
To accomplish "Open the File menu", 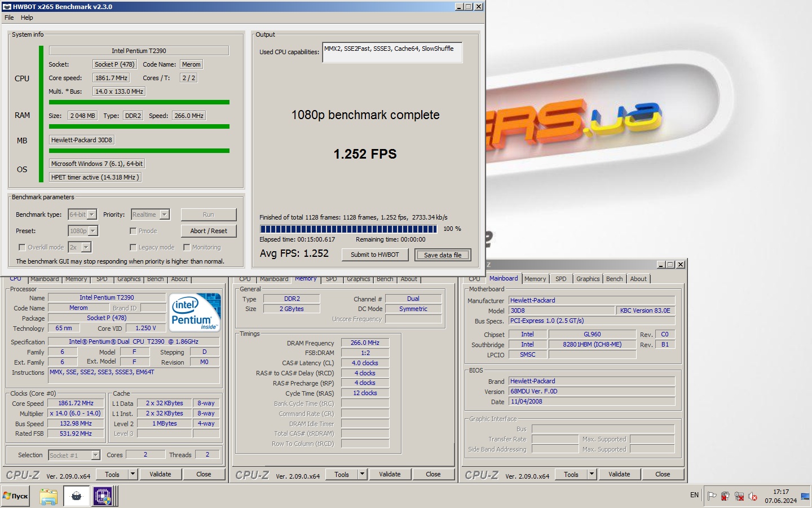I will click(x=9, y=17).
